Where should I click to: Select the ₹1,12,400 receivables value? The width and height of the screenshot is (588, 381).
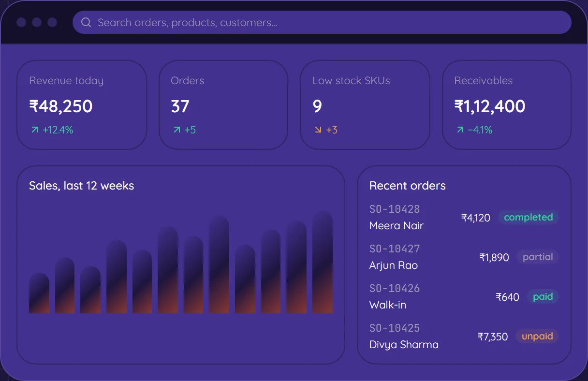click(x=490, y=106)
